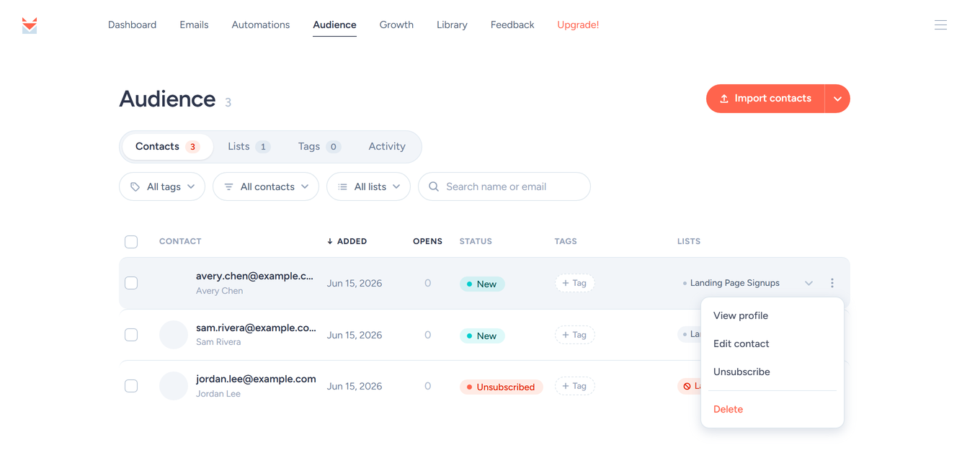Open the Automations nav link
Viewport: 980px width, 450px height.
click(x=261, y=24)
